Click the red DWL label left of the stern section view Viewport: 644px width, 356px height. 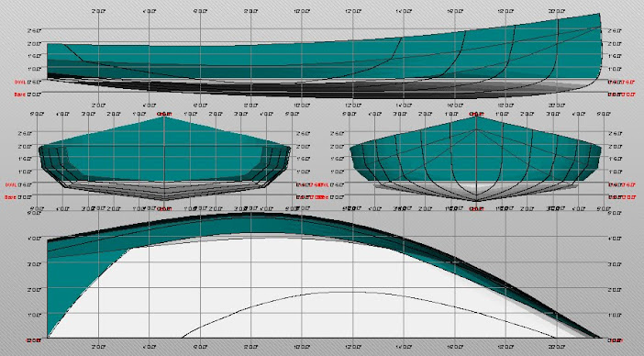(10, 185)
